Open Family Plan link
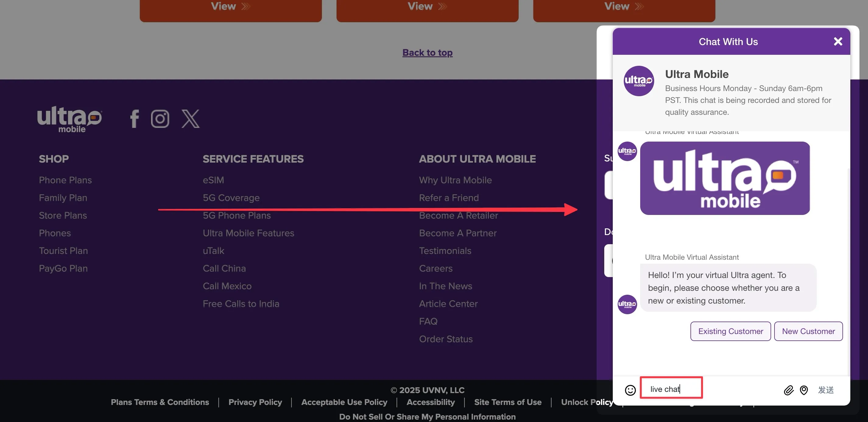 [x=63, y=198]
